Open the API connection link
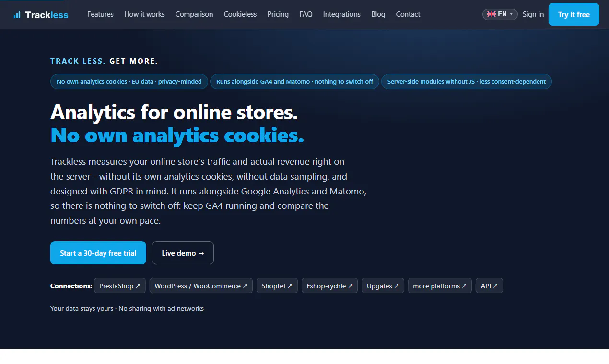609x364 pixels. tap(489, 286)
